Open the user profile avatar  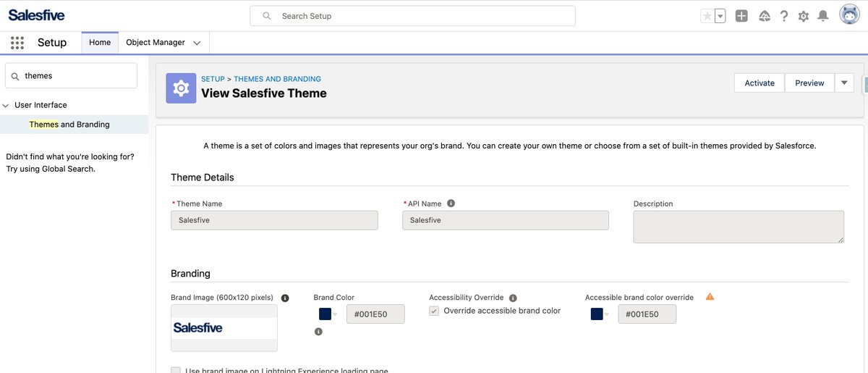coord(849,14)
